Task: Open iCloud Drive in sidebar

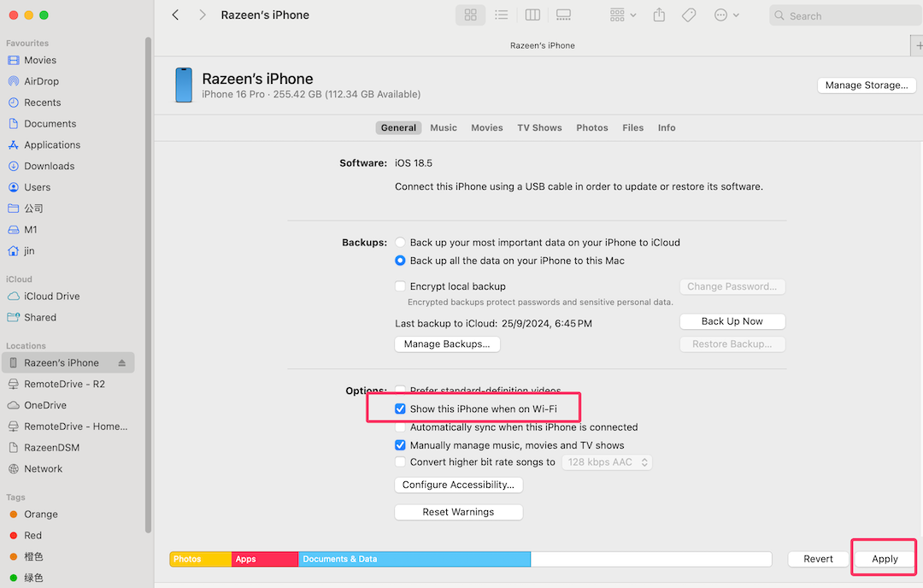Action: pyautogui.click(x=52, y=296)
